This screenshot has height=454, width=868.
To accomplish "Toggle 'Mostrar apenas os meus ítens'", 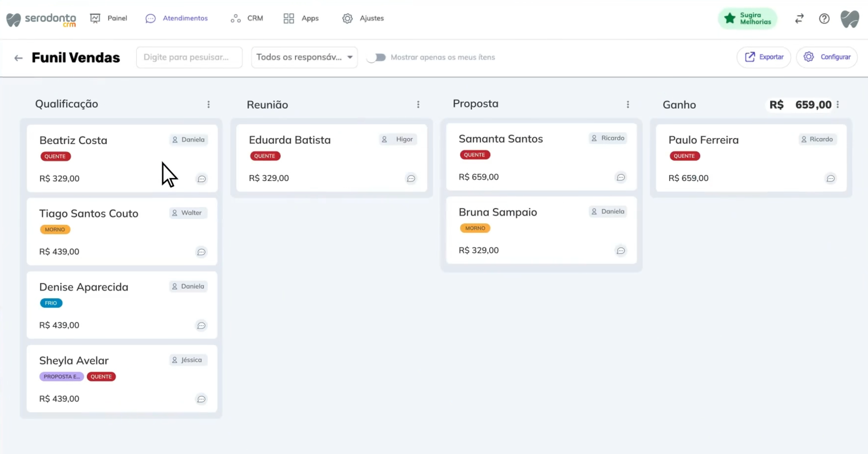I will tap(376, 57).
